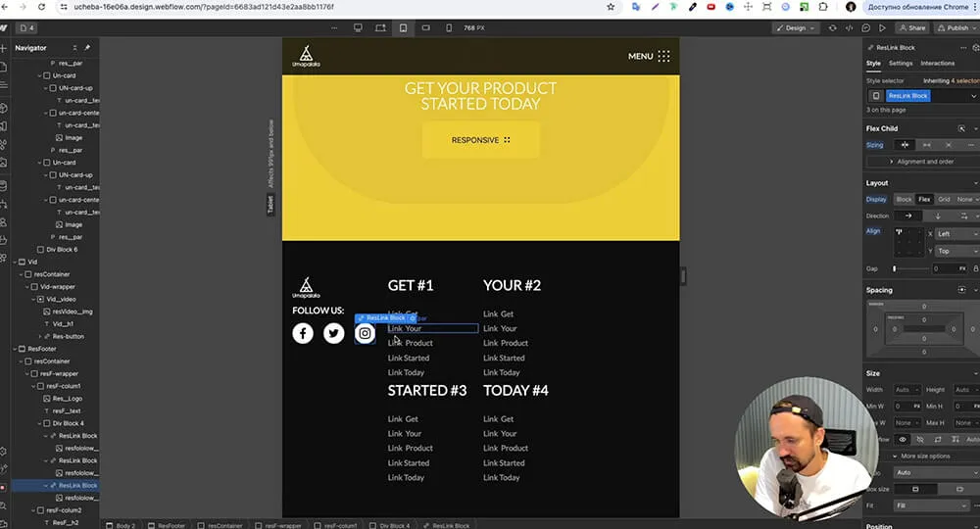Screen dimensions: 980x529
Task: Click the ResLink Block class chip
Action: coord(908,96)
